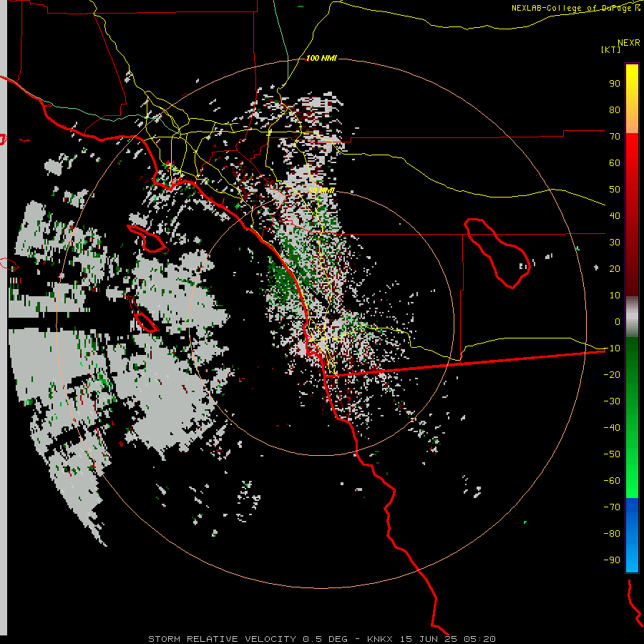Select the 0 value on the velocity scale
The image size is (644, 644).
[618, 321]
